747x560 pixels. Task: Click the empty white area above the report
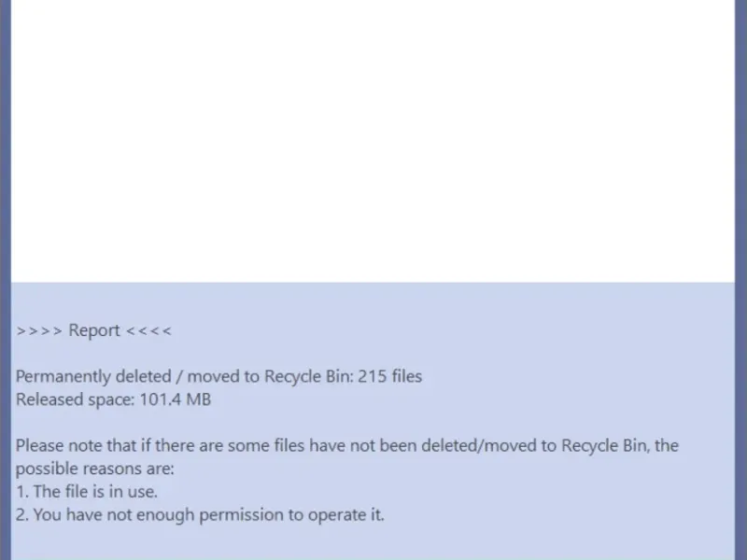click(373, 140)
